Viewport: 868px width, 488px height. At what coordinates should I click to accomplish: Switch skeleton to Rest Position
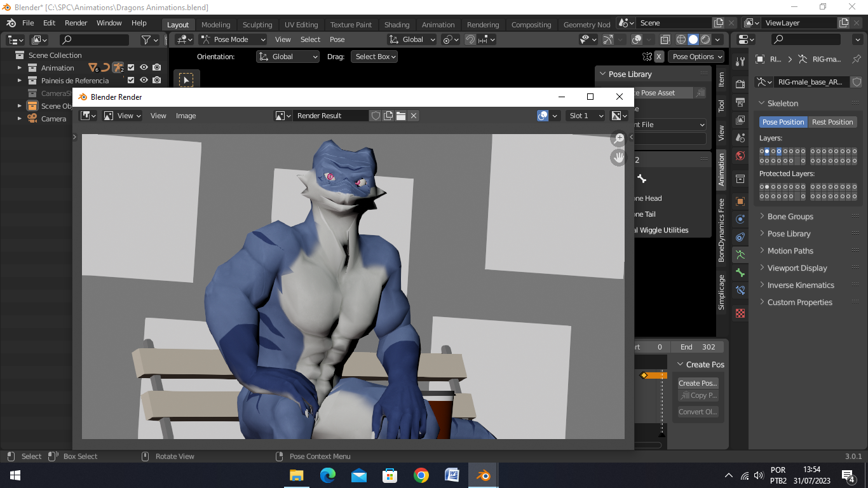pyautogui.click(x=832, y=122)
